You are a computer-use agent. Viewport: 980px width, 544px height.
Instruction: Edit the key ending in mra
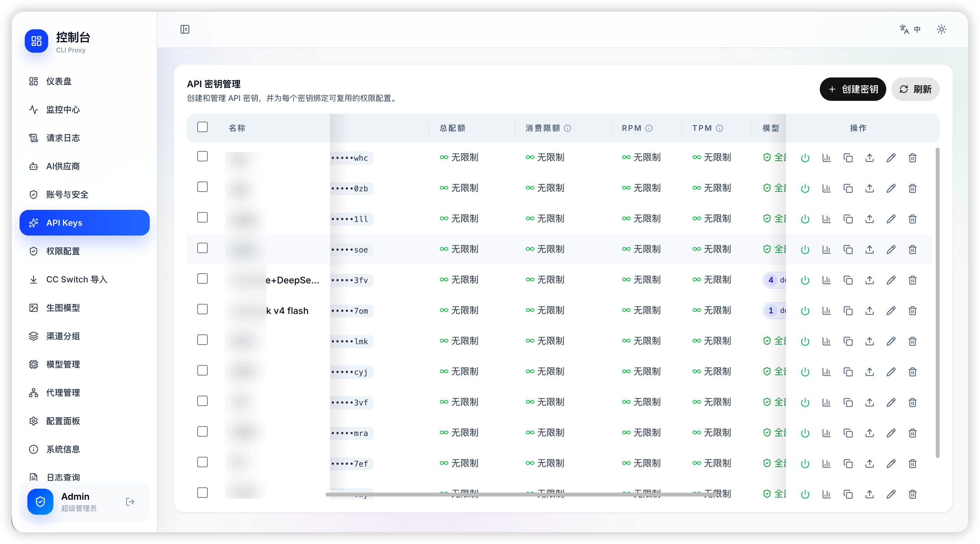point(891,433)
